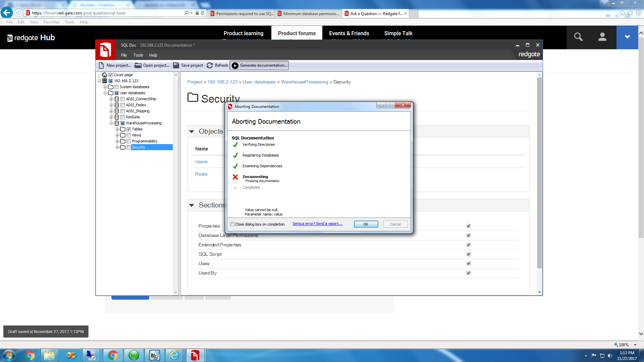Select the Security tree item
Screen dimensions: 644x362
[152, 147]
